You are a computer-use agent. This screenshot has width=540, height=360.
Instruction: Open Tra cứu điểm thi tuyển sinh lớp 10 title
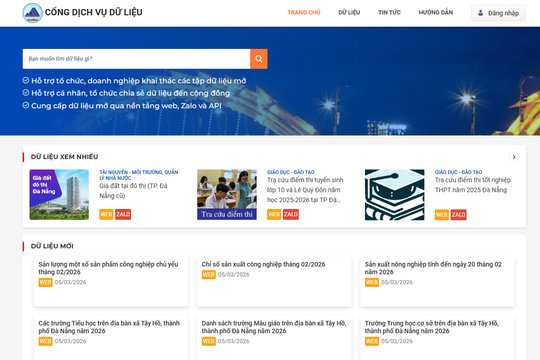click(x=305, y=190)
